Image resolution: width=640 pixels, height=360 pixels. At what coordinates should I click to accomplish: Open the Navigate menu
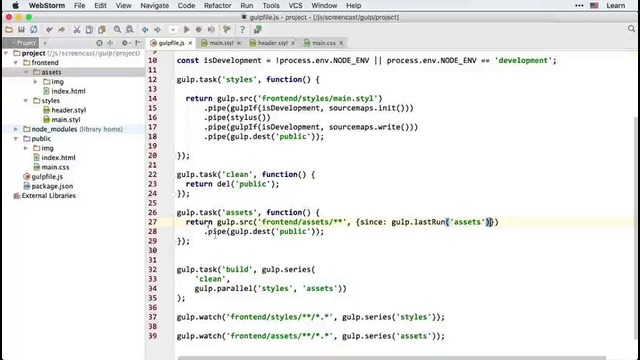pyautogui.click(x=154, y=6)
